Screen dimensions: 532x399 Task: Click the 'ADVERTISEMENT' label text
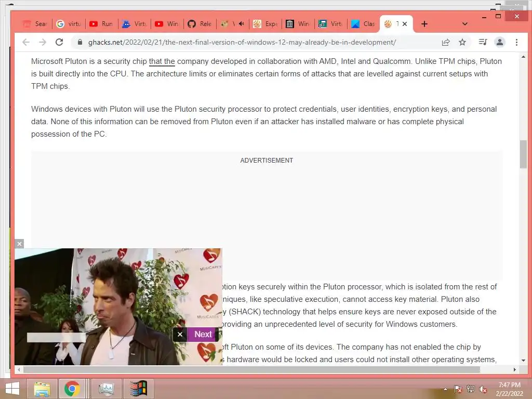point(267,161)
